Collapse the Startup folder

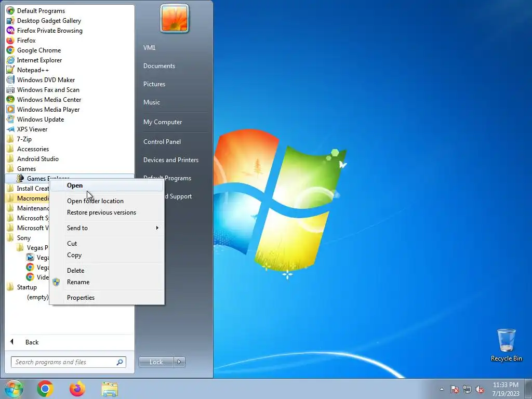(x=22, y=287)
